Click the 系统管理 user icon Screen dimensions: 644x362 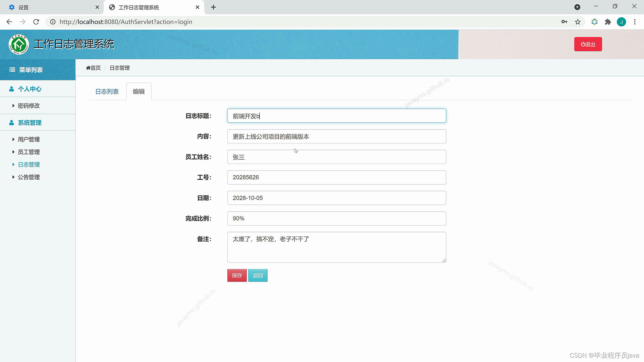click(11, 123)
